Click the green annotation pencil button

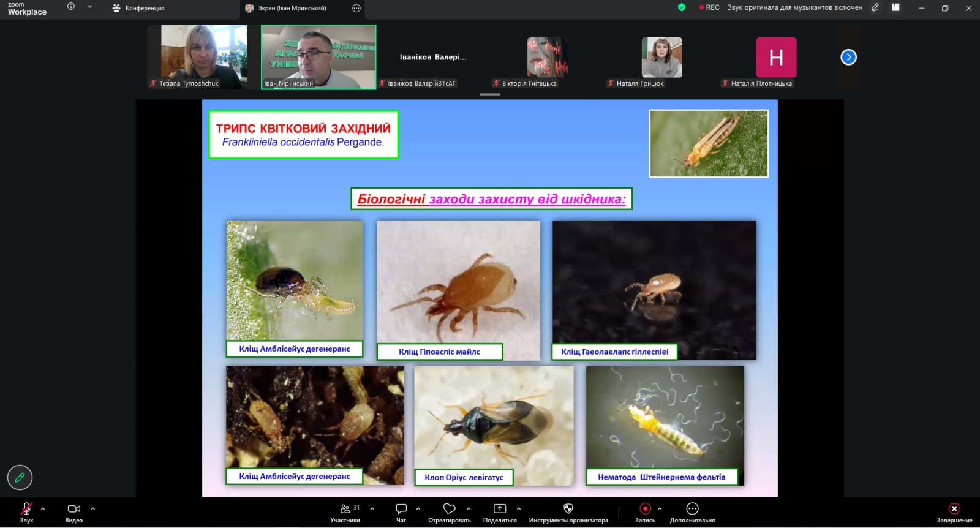(x=20, y=478)
